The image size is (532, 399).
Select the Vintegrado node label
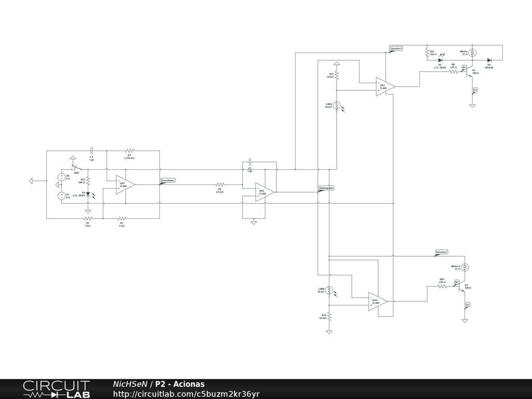[326, 187]
